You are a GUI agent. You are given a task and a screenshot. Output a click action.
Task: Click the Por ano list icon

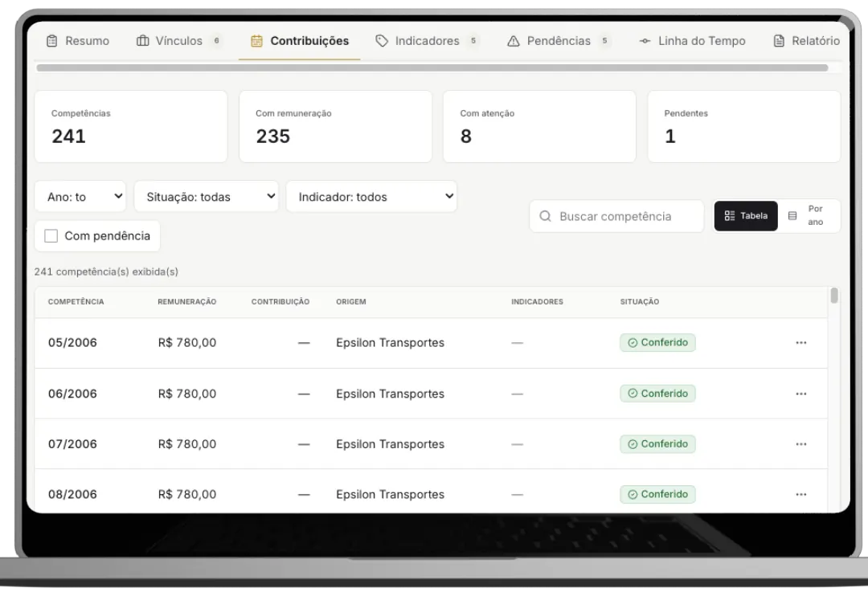coord(792,216)
